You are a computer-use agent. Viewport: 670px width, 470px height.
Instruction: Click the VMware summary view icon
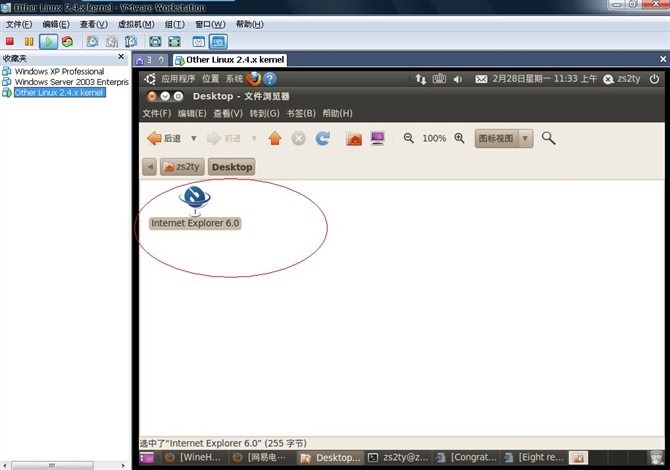tap(199, 42)
